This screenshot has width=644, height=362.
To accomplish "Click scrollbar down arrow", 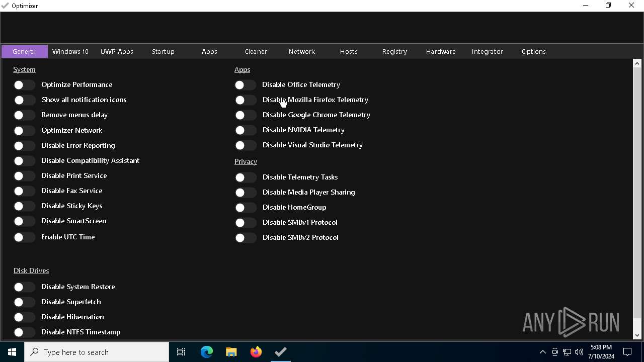I will click(637, 335).
